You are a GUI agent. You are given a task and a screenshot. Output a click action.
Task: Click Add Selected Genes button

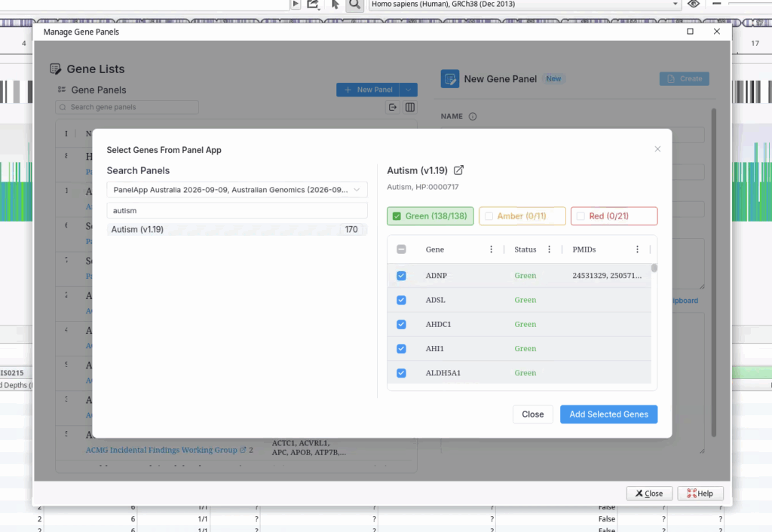608,414
